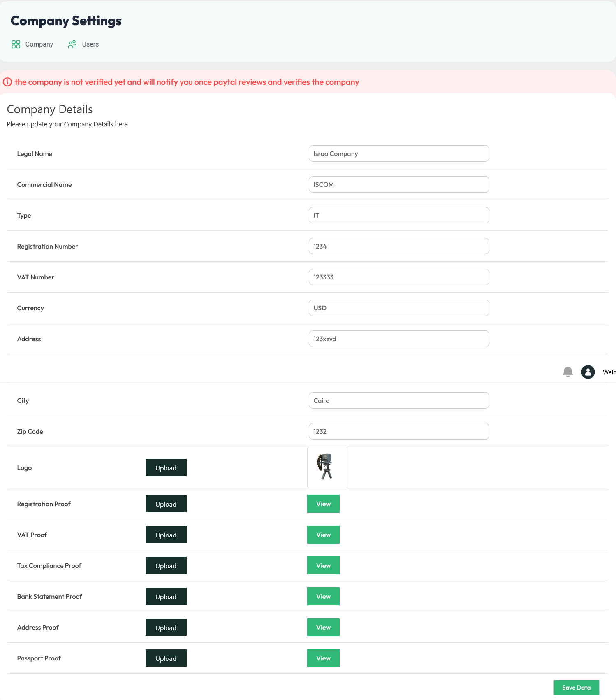Focus the Legal Name input field
The height and width of the screenshot is (700, 616).
(398, 153)
